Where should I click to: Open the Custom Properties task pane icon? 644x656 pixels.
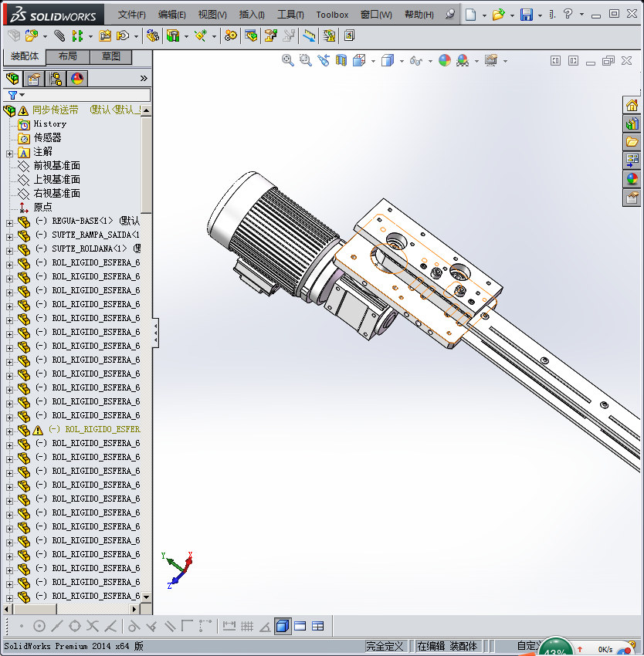(x=632, y=197)
